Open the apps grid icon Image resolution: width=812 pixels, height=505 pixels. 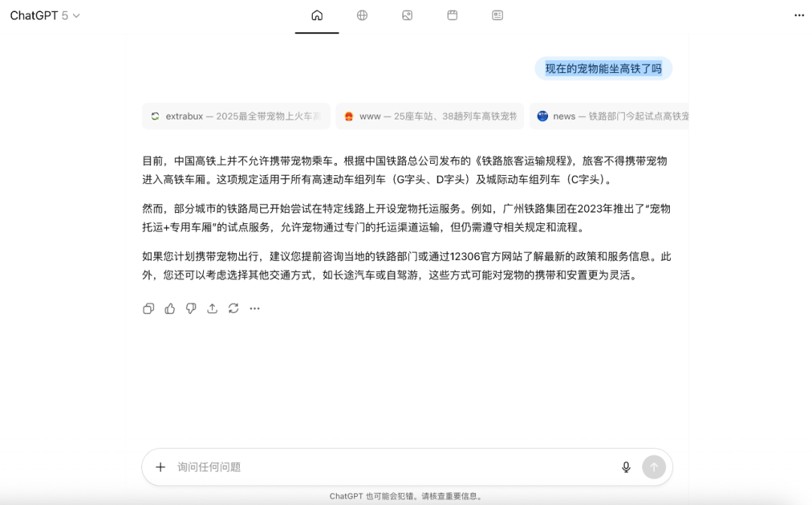pos(452,15)
